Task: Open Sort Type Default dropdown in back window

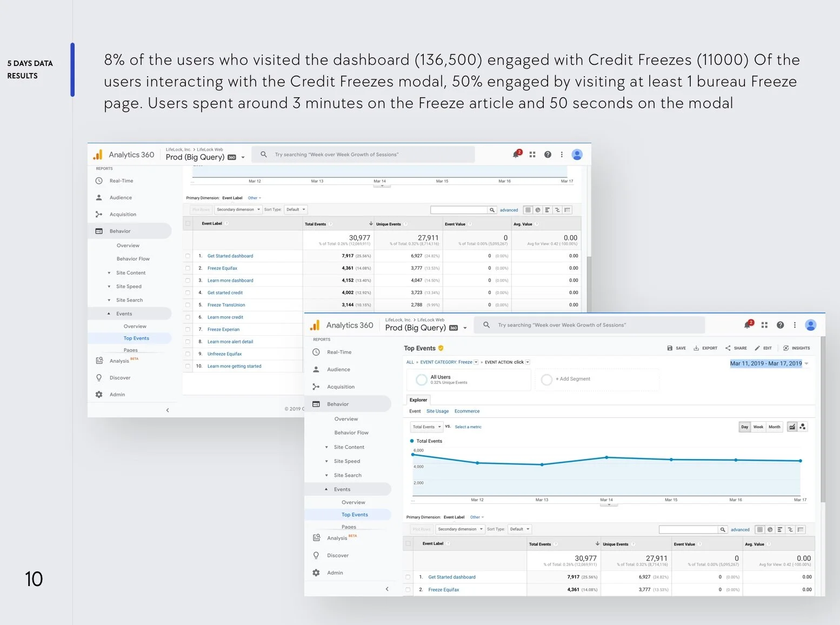Action: tap(296, 210)
